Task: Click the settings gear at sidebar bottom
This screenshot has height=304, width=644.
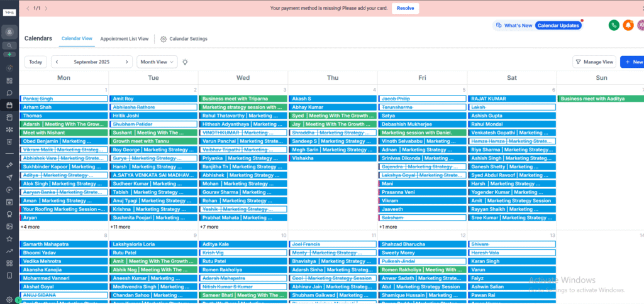Action: coord(9,299)
